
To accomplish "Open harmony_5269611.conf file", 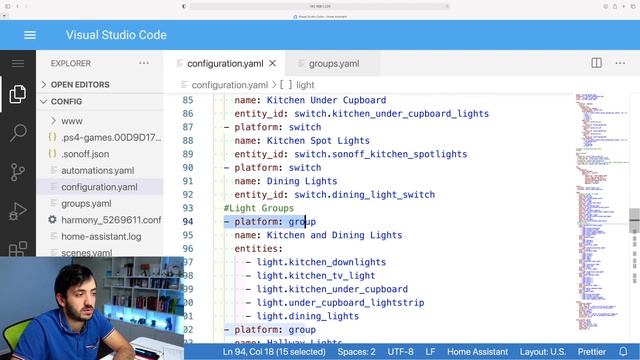I will click(x=111, y=220).
